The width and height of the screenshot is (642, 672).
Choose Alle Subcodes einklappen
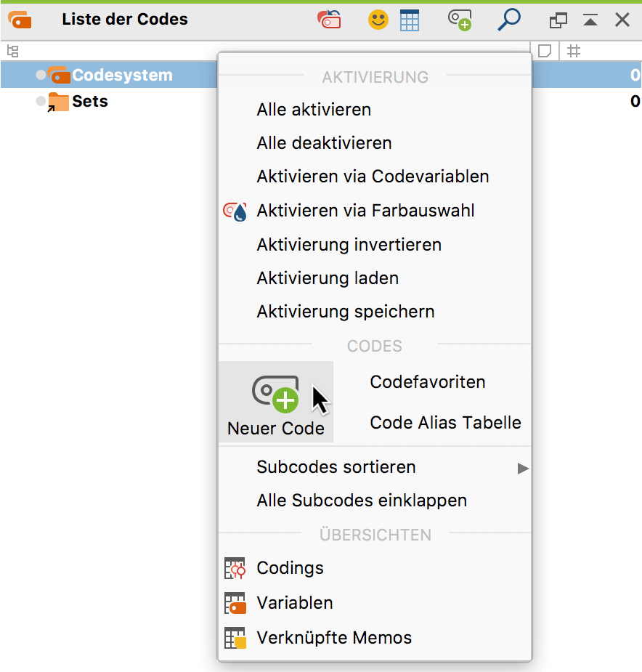click(362, 501)
